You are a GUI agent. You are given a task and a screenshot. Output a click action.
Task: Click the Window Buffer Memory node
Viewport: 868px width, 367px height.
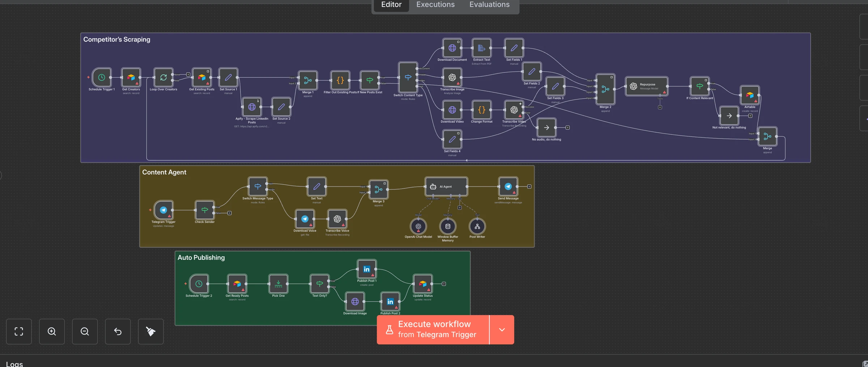tap(448, 227)
